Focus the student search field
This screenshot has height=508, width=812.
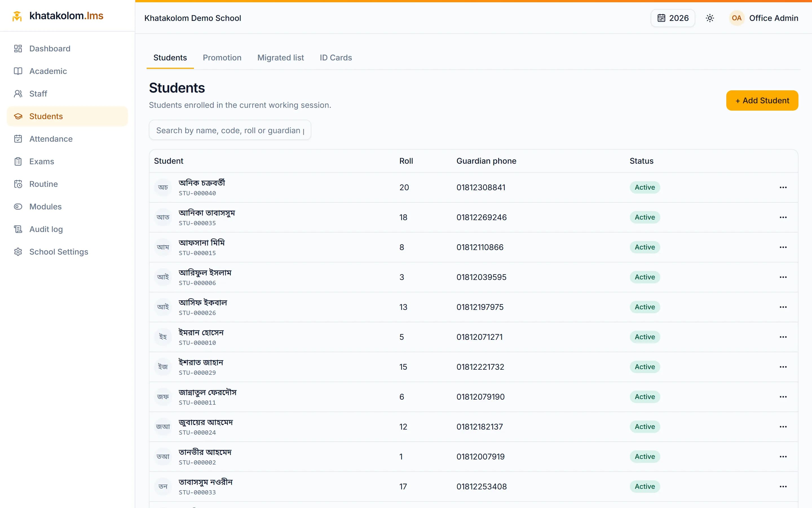(230, 130)
